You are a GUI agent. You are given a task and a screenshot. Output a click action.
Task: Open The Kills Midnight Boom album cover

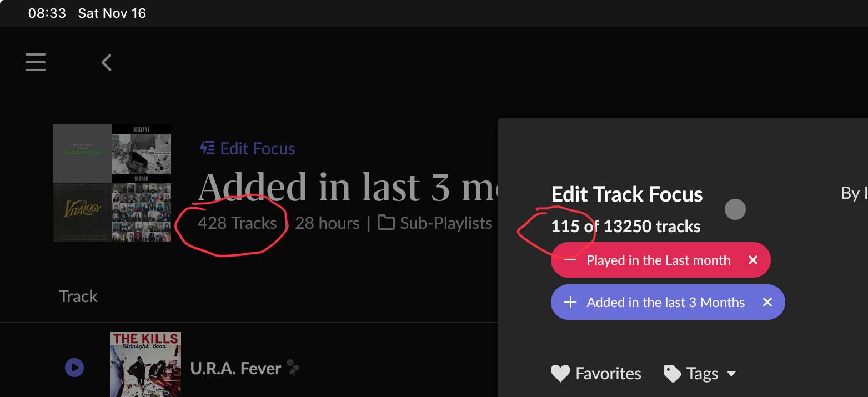(x=145, y=364)
